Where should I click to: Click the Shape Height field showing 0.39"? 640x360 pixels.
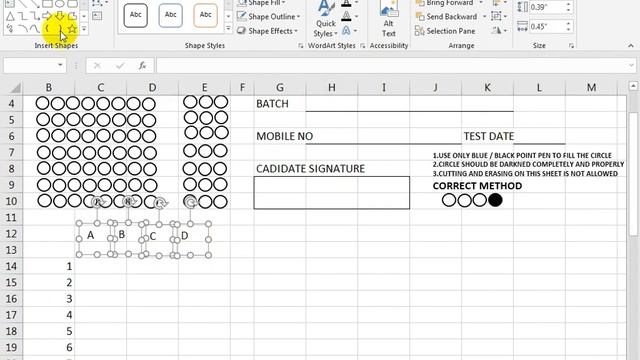pyautogui.click(x=547, y=7)
